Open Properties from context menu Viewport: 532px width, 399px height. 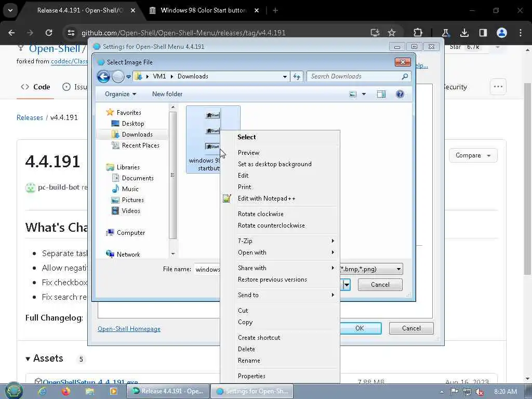click(280, 376)
